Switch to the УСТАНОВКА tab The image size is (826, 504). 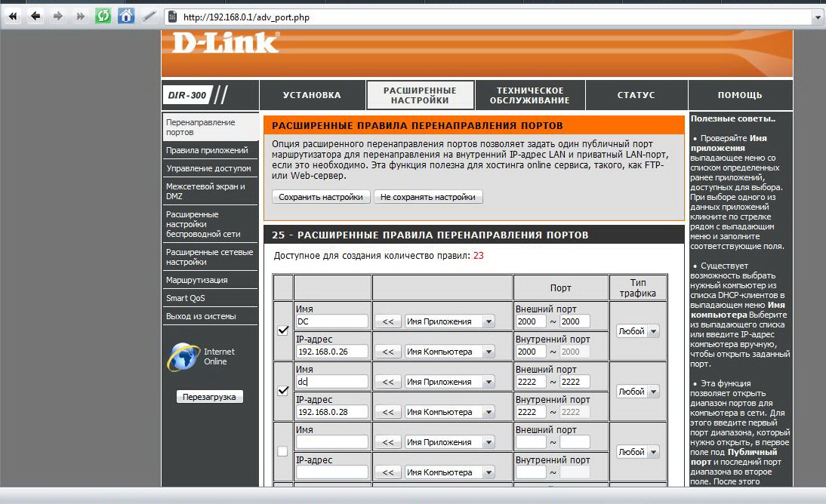[312, 95]
